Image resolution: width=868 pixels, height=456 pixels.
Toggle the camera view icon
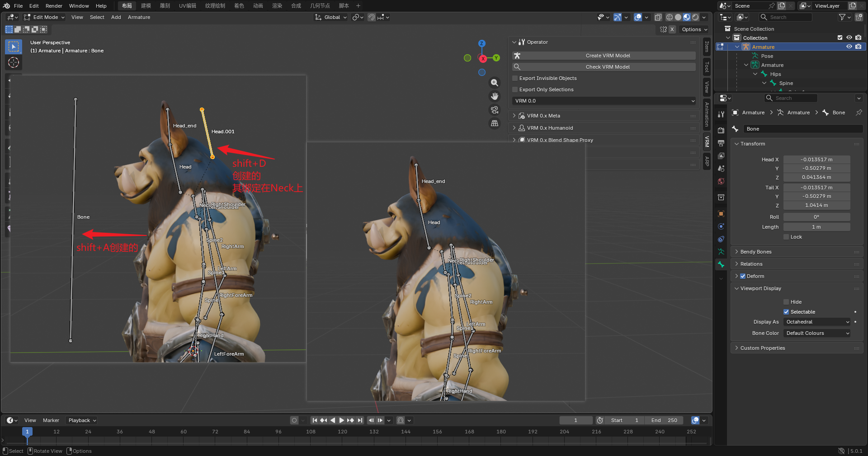coord(495,110)
